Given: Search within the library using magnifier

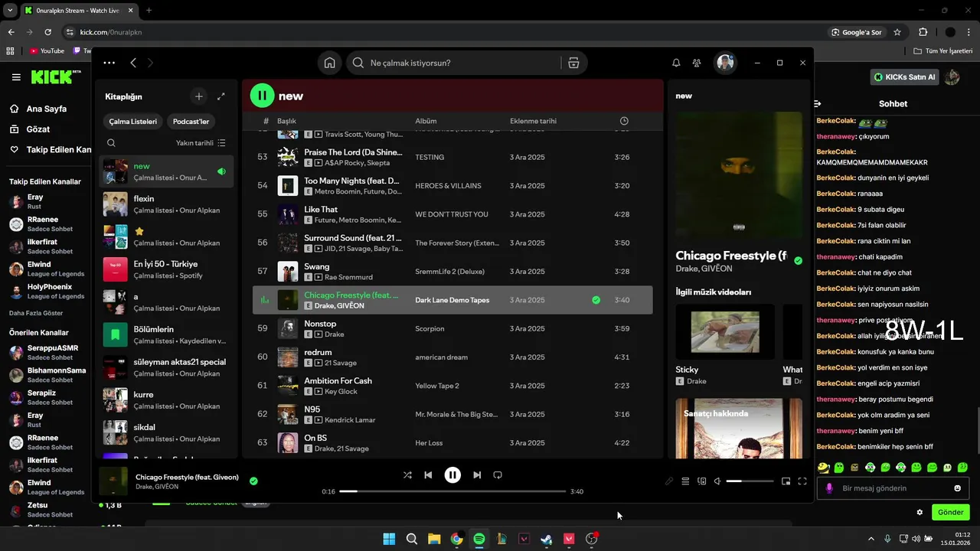Looking at the screenshot, I should [111, 143].
